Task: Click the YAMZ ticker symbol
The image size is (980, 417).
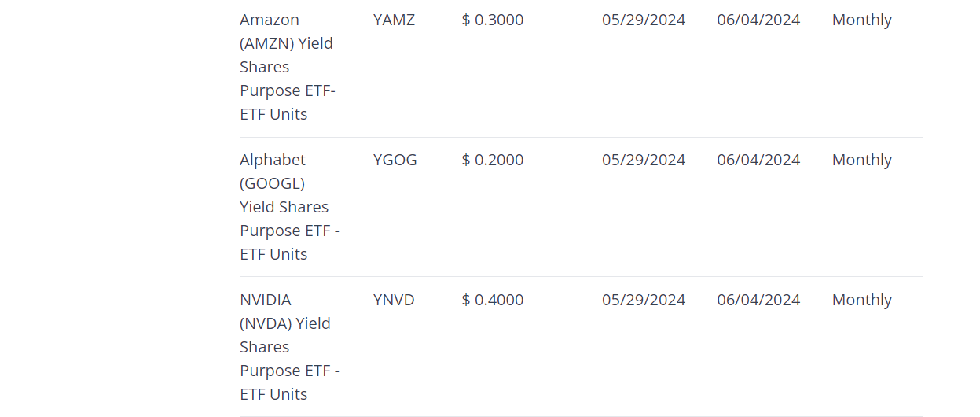Action: click(394, 20)
